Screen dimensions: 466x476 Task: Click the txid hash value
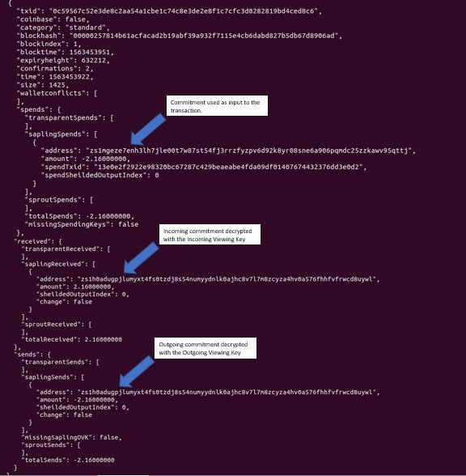pyautogui.click(x=183, y=11)
